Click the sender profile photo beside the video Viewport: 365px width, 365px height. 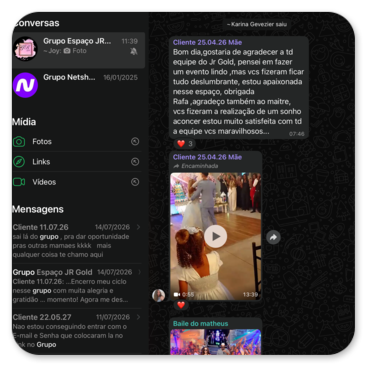159,295
